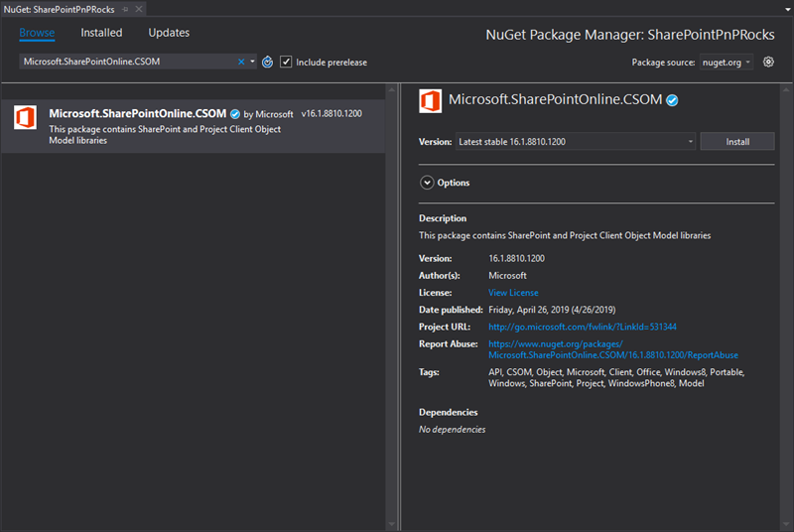Click the Install button
The width and height of the screenshot is (794, 532).
[737, 142]
